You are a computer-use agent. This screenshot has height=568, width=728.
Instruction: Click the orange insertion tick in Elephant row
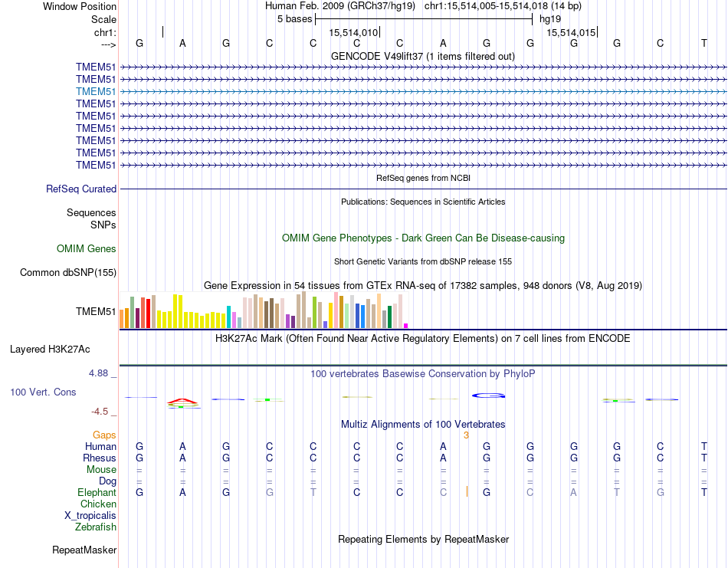pos(467,491)
